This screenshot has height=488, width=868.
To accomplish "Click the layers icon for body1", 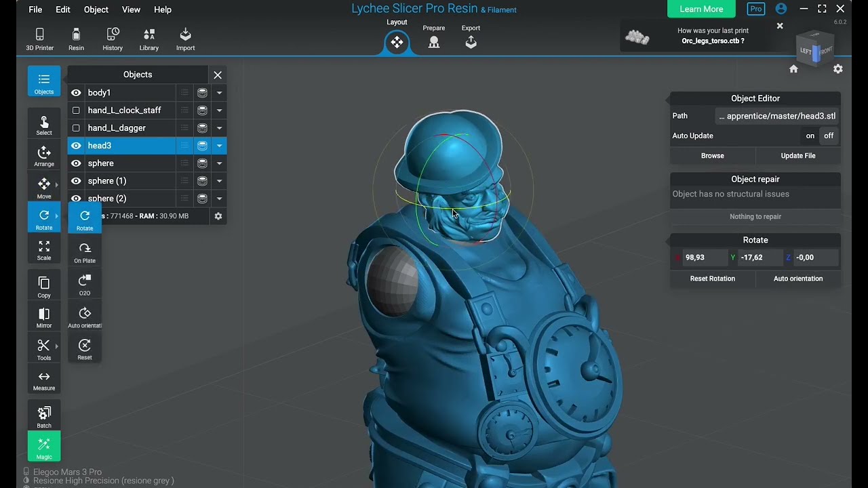I will point(202,93).
